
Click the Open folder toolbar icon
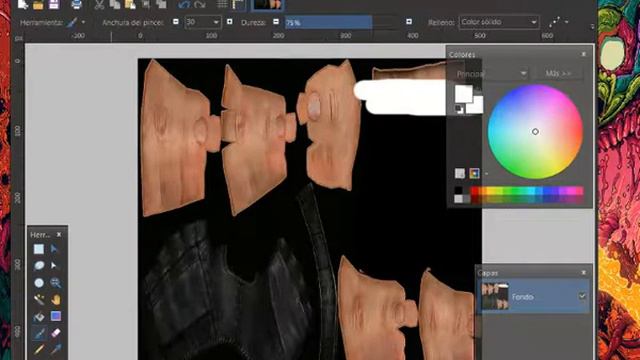point(38,4)
